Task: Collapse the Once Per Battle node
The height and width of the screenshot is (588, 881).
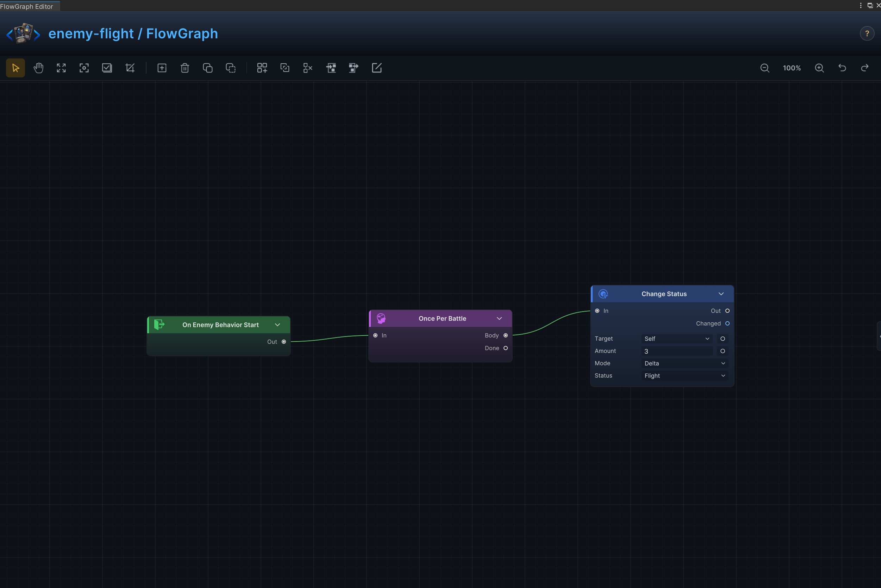Action: [x=499, y=318]
